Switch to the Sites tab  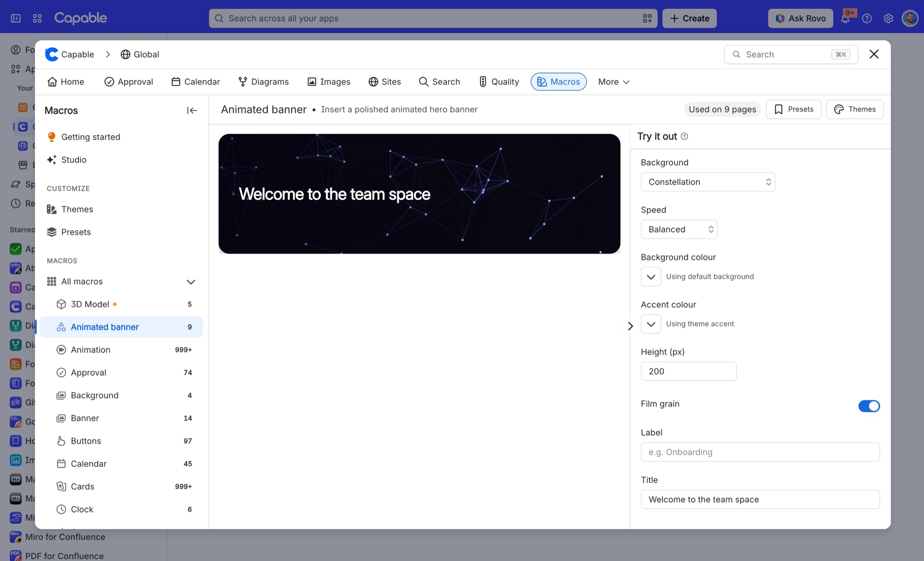click(x=385, y=82)
